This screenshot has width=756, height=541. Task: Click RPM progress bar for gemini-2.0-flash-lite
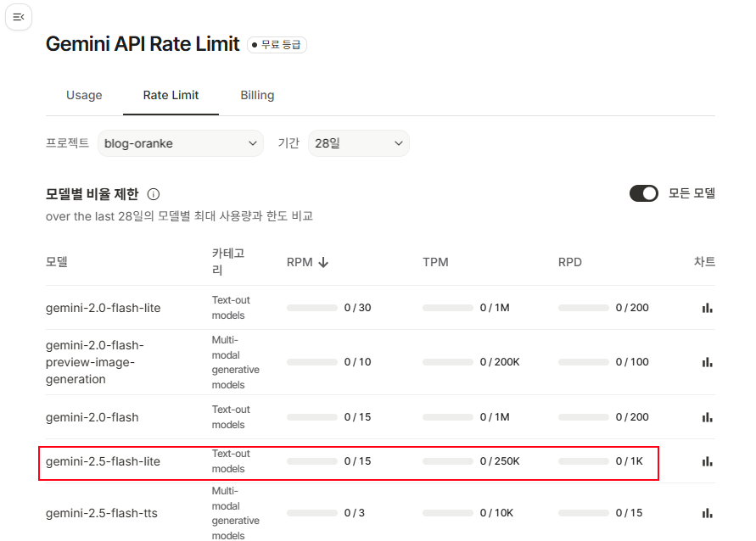pyautogui.click(x=312, y=308)
